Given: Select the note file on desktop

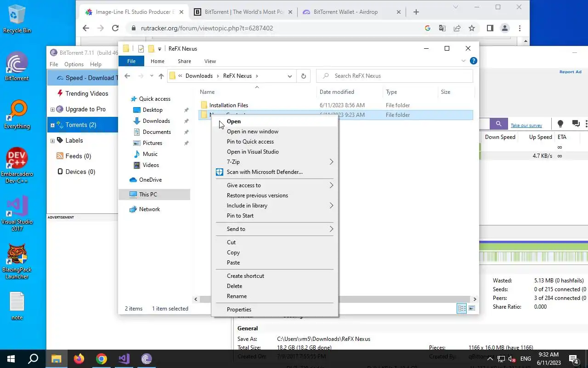Looking at the screenshot, I should [x=17, y=306].
